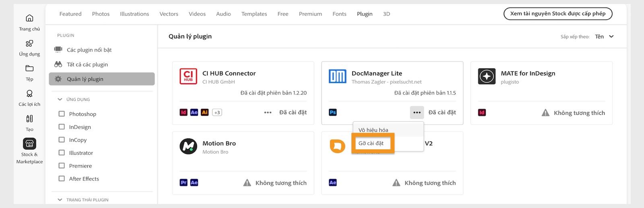Click Đã cài đặt on DocManager Lite
644x208 pixels.
[x=442, y=112]
